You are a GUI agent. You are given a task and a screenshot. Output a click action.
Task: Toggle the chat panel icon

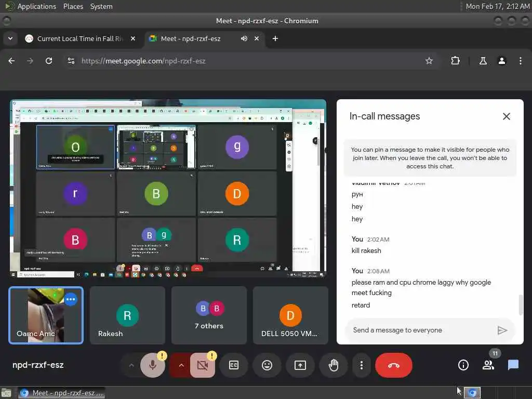pyautogui.click(x=513, y=365)
